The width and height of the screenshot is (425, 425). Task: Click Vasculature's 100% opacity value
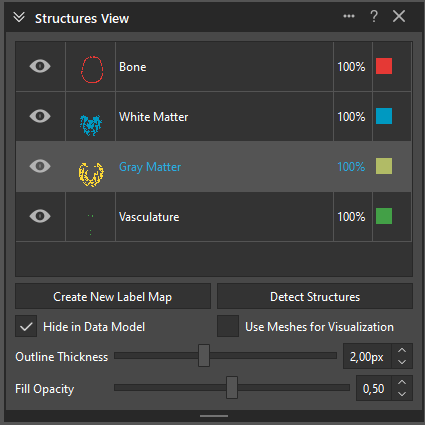point(351,217)
